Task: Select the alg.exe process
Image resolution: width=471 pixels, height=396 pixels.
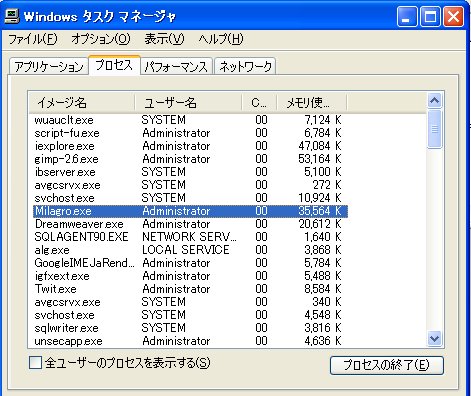Action: click(190, 250)
